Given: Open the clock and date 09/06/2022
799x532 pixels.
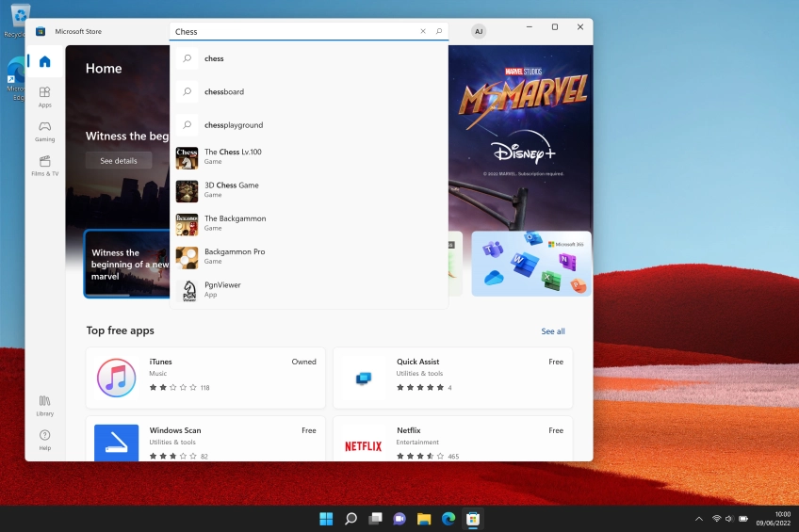Looking at the screenshot, I should [774, 518].
